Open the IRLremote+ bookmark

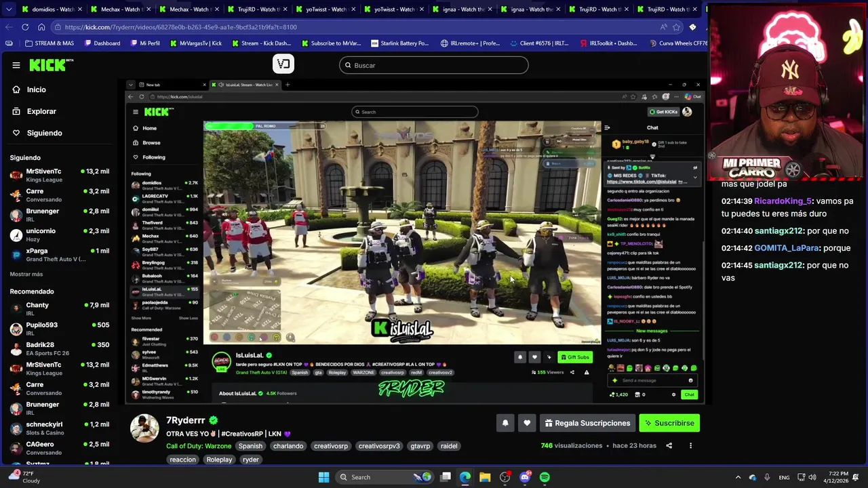(470, 43)
